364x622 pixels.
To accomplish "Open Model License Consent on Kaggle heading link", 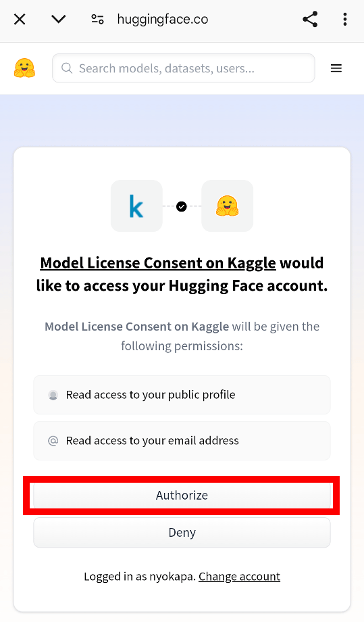I will (x=158, y=262).
